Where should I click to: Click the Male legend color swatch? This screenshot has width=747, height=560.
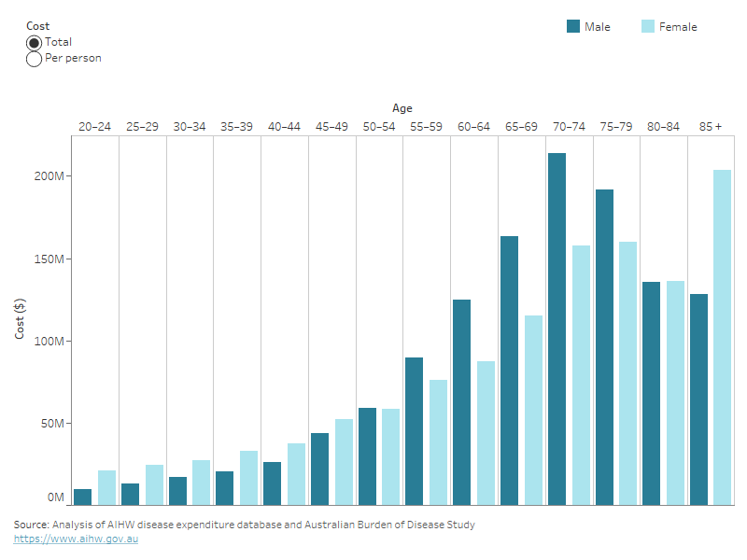[x=572, y=26]
